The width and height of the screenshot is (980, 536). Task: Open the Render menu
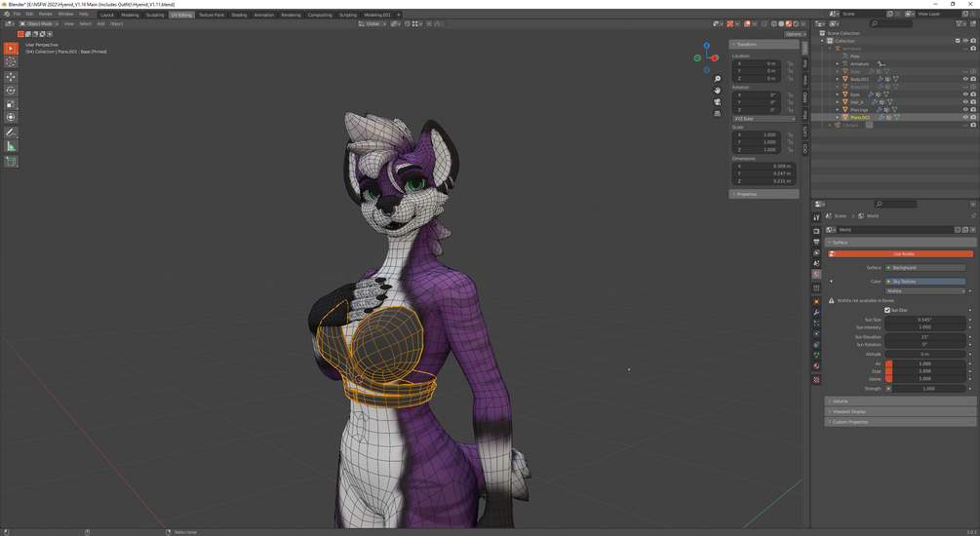(46, 14)
